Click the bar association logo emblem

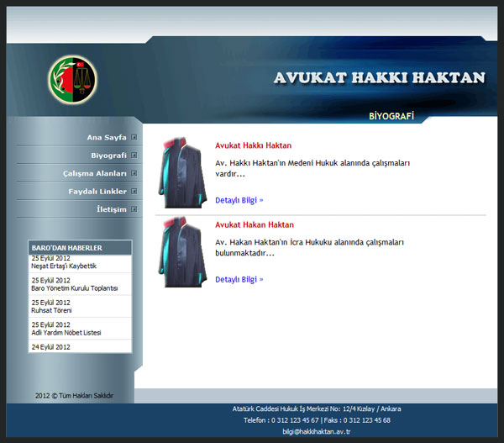pyautogui.click(x=72, y=79)
